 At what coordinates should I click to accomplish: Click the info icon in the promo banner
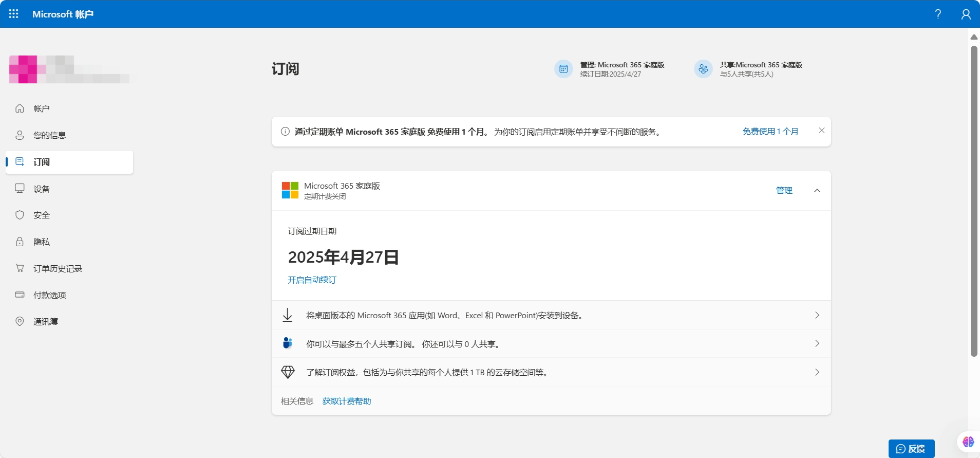[x=285, y=132]
